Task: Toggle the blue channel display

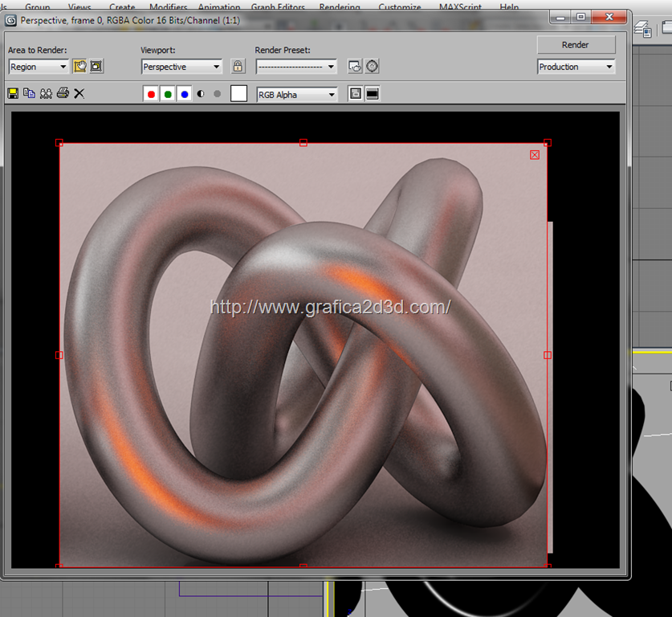Action: pos(185,94)
